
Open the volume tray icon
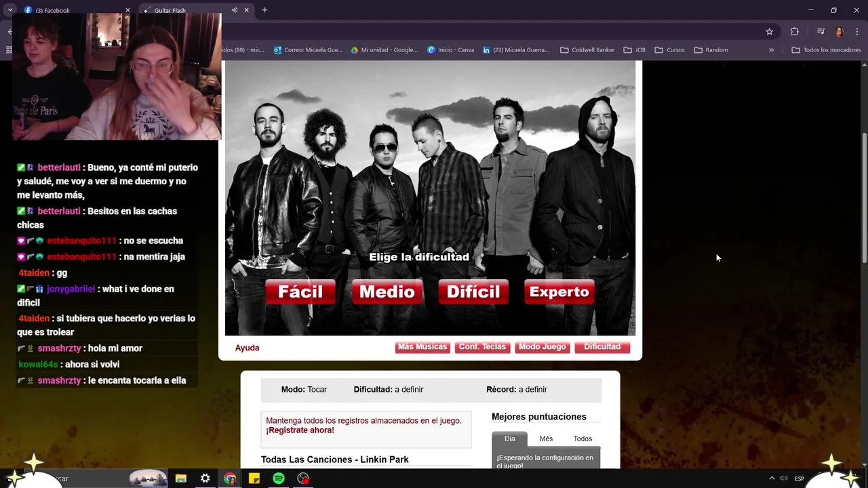tap(784, 479)
